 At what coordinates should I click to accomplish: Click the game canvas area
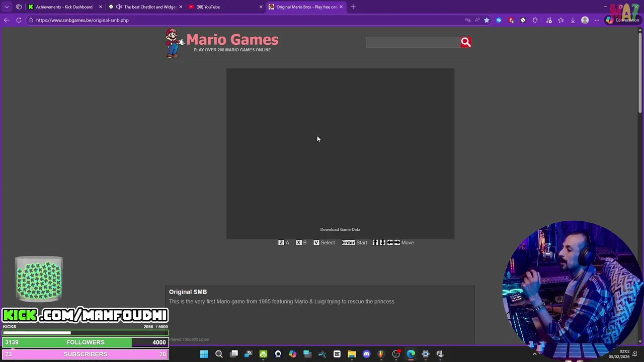click(340, 154)
